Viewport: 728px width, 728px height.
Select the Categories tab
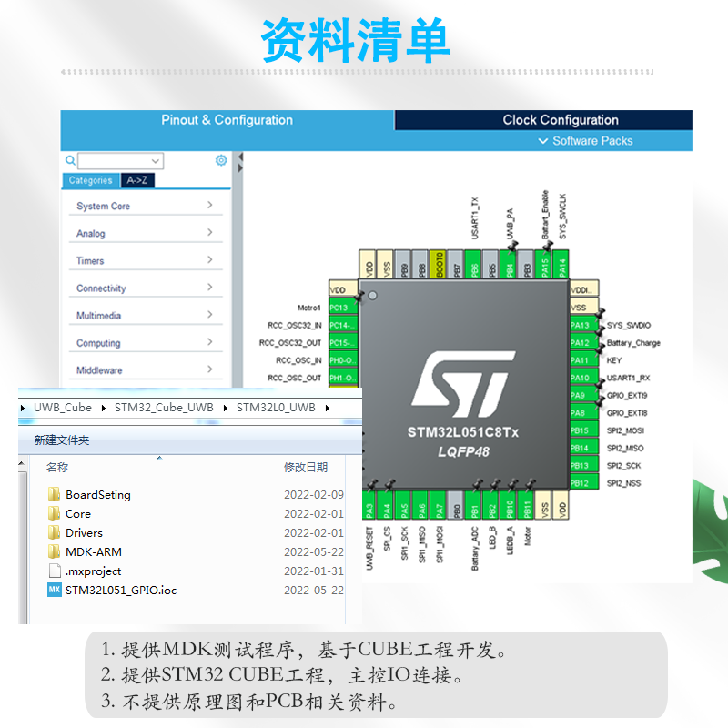[91, 180]
